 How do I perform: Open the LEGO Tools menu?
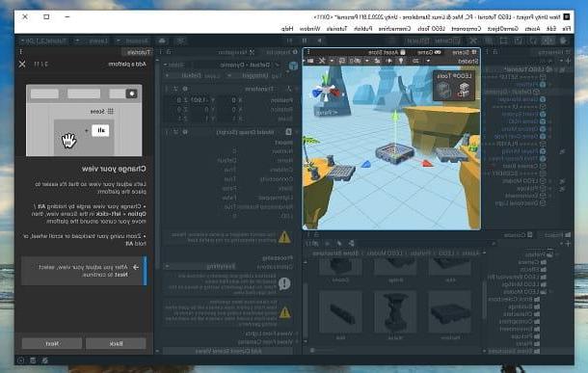(x=431, y=29)
